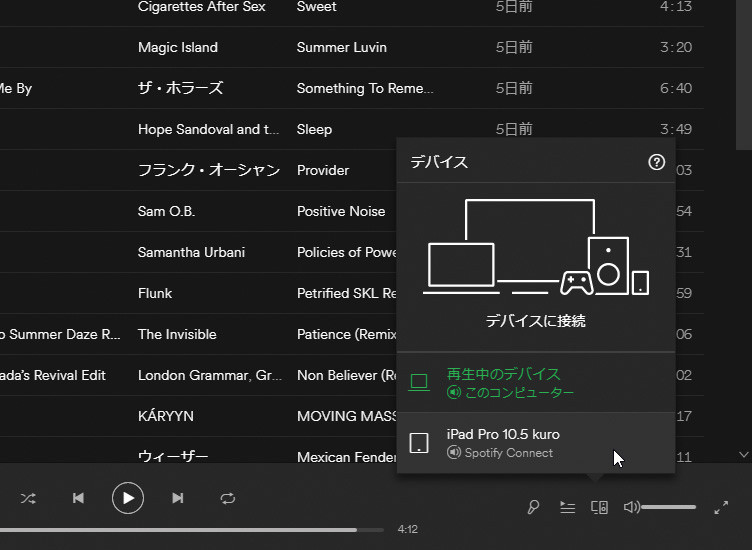This screenshot has width=752, height=550.
Task: Click the devices available icon
Action: pos(599,507)
